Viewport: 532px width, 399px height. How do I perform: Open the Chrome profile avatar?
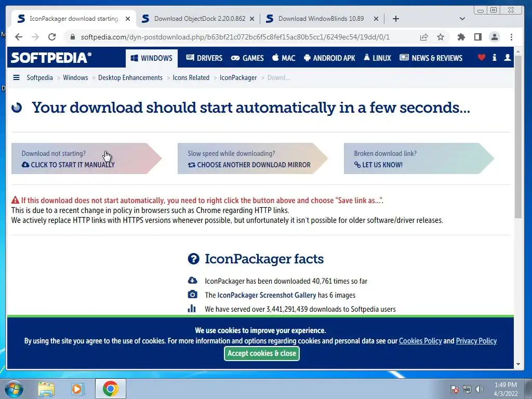click(x=495, y=37)
